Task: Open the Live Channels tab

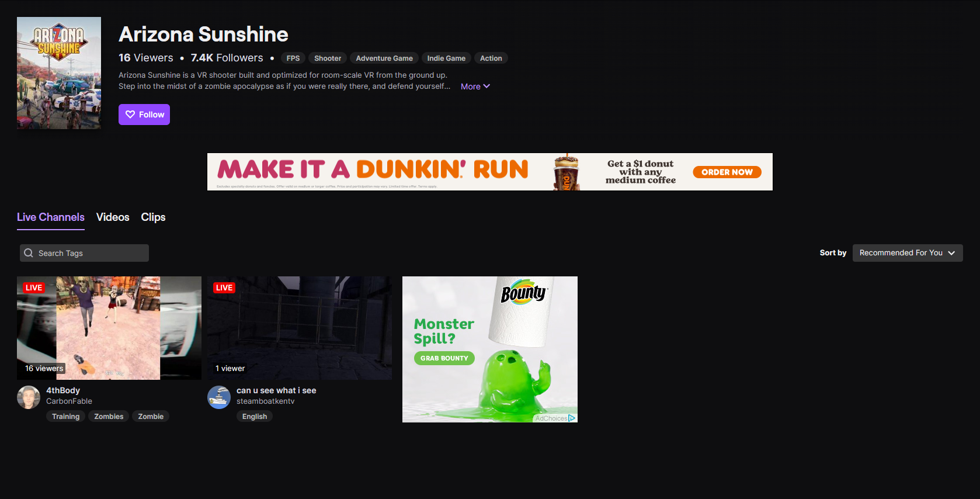Action: [51, 217]
